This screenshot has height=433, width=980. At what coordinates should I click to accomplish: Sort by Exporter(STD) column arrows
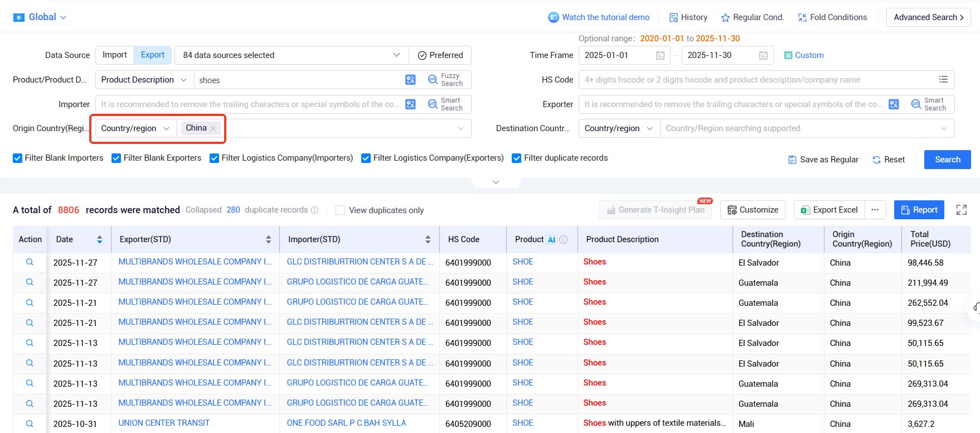268,239
